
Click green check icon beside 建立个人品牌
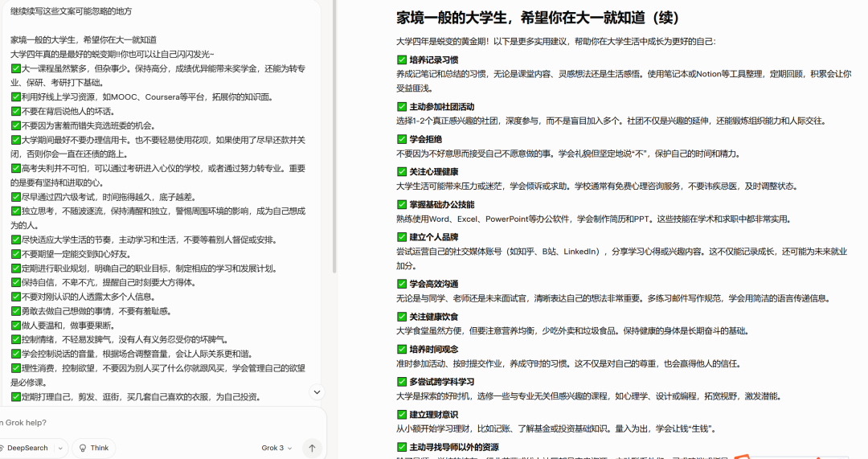402,236
